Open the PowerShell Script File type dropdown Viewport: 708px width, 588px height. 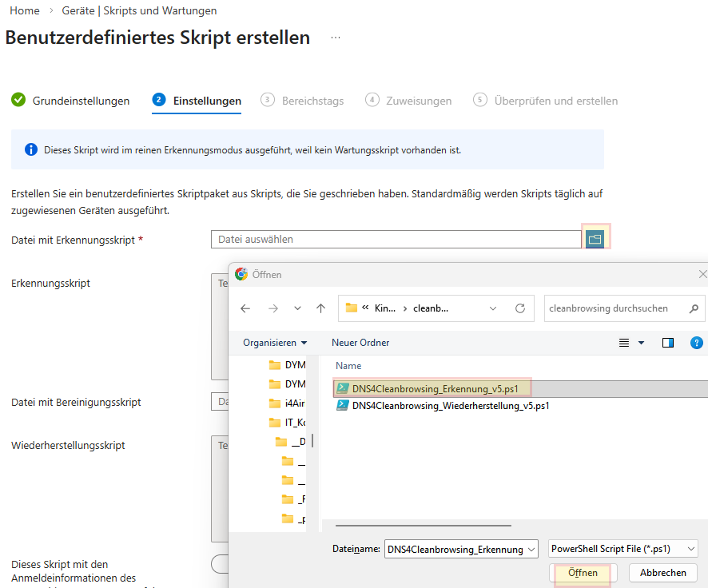623,549
